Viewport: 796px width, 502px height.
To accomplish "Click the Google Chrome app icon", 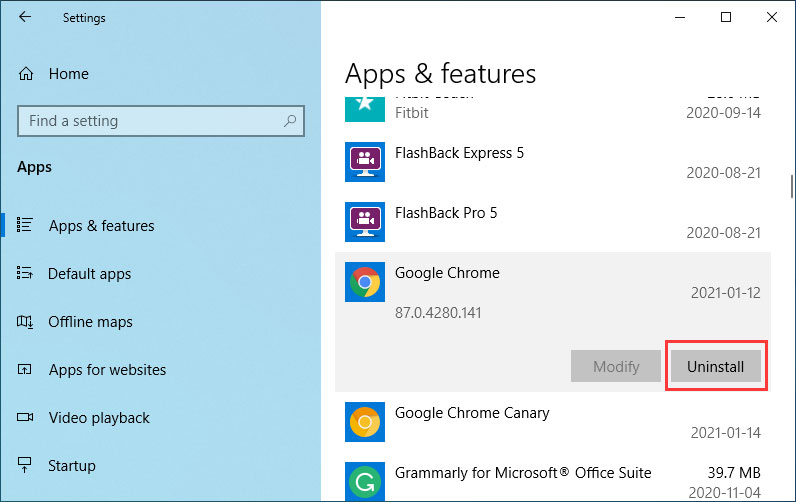I will pyautogui.click(x=364, y=282).
